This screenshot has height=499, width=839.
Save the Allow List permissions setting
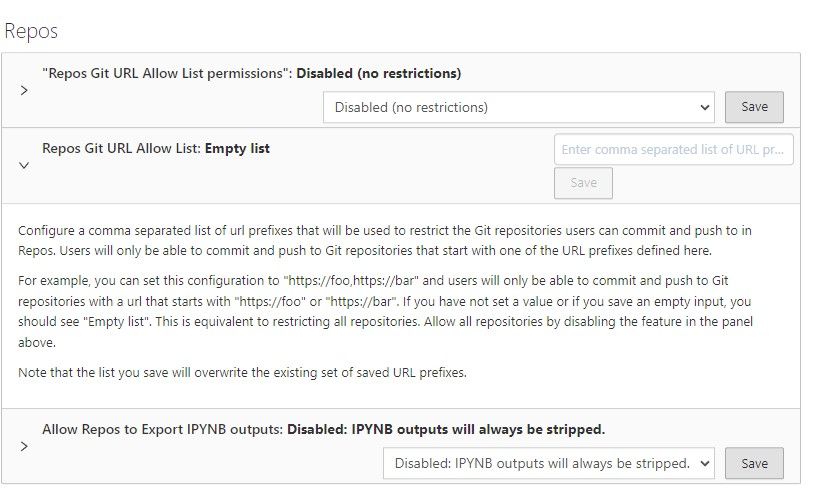(x=754, y=107)
